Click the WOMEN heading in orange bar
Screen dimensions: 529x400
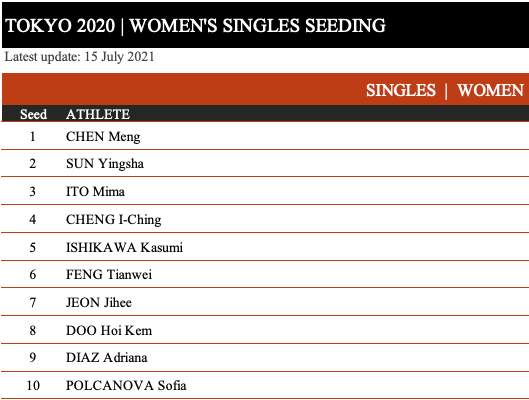pyautogui.click(x=490, y=90)
